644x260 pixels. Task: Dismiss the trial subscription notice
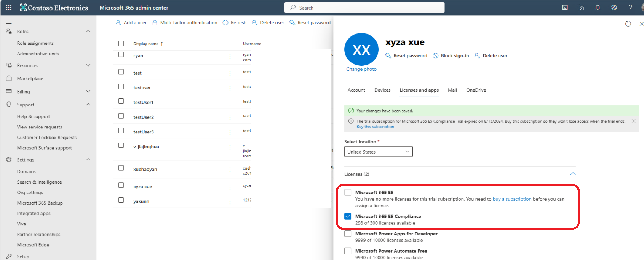pyautogui.click(x=634, y=121)
